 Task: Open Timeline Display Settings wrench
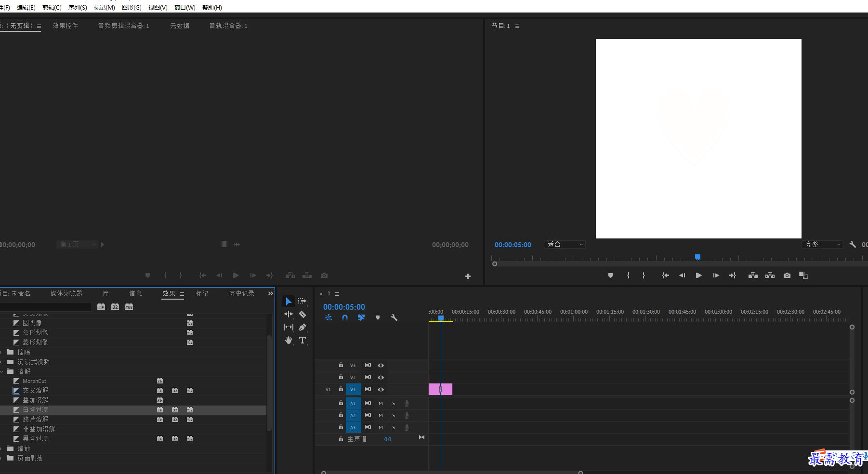(x=394, y=317)
